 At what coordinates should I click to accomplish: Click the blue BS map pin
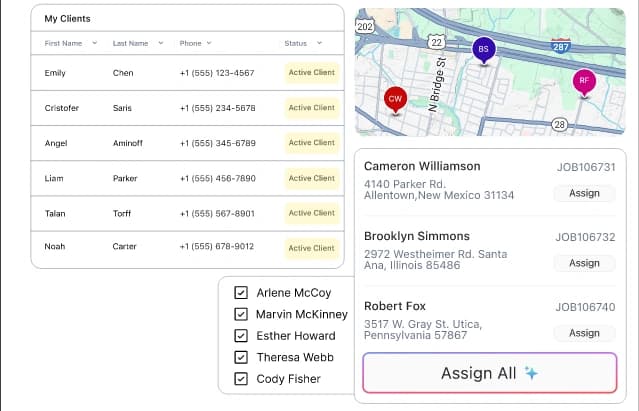point(483,49)
